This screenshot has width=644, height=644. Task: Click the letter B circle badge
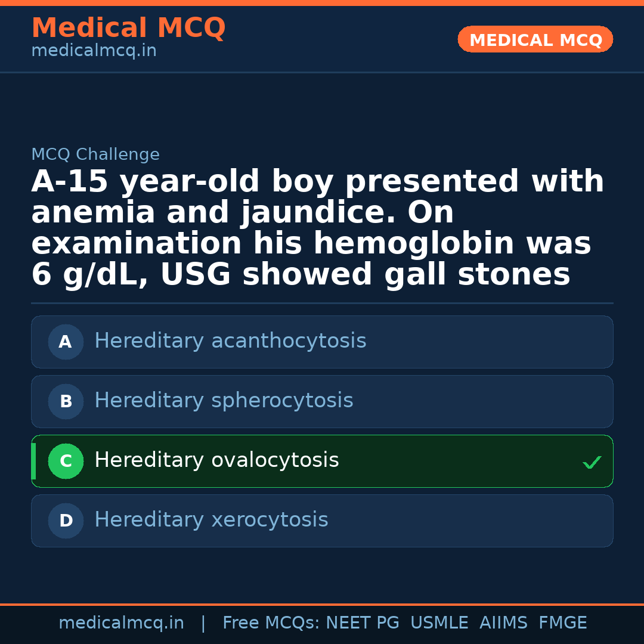click(66, 402)
